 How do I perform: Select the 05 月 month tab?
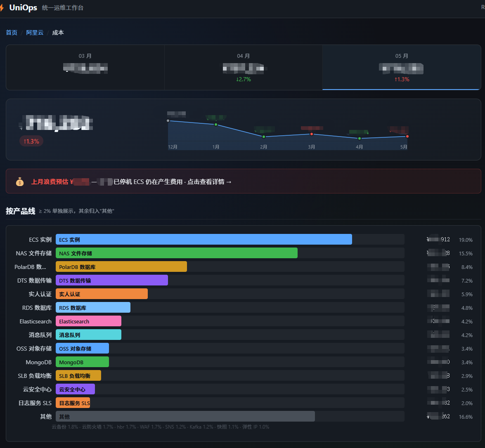[402, 67]
